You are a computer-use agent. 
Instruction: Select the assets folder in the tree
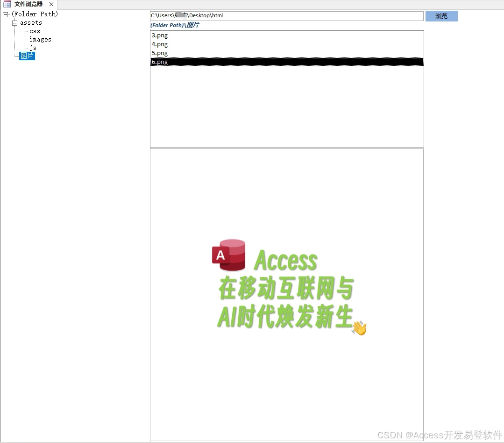point(31,23)
